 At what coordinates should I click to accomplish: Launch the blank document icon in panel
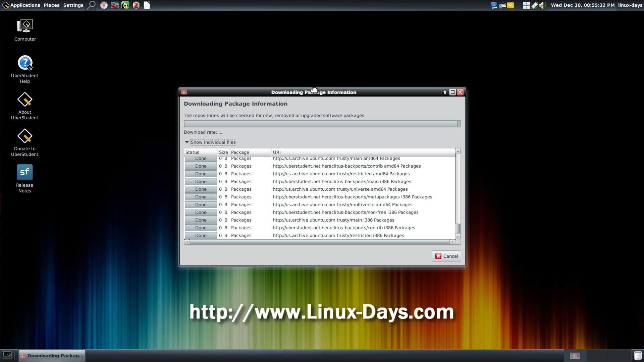[147, 5]
